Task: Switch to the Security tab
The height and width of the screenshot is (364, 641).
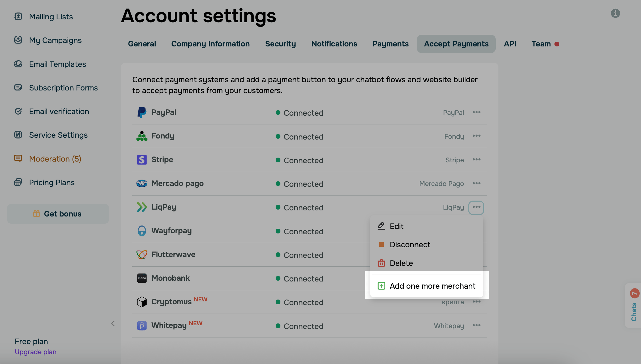Action: [x=280, y=44]
